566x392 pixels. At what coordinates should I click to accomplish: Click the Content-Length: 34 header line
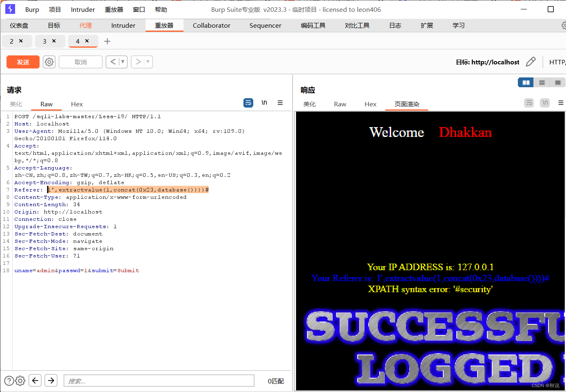point(47,205)
